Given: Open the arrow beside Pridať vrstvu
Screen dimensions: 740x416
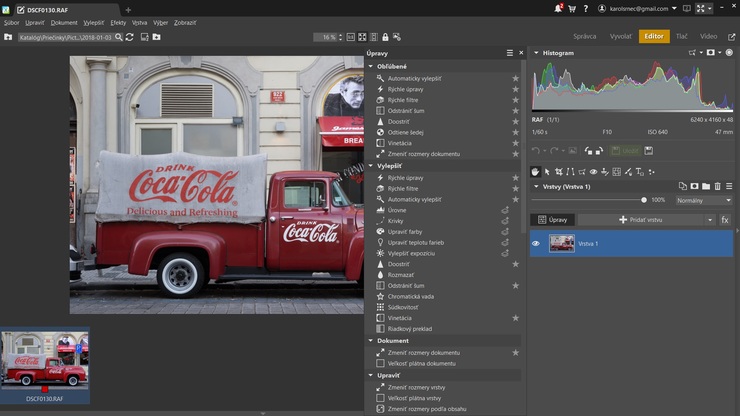Looking at the screenshot, I should point(710,220).
